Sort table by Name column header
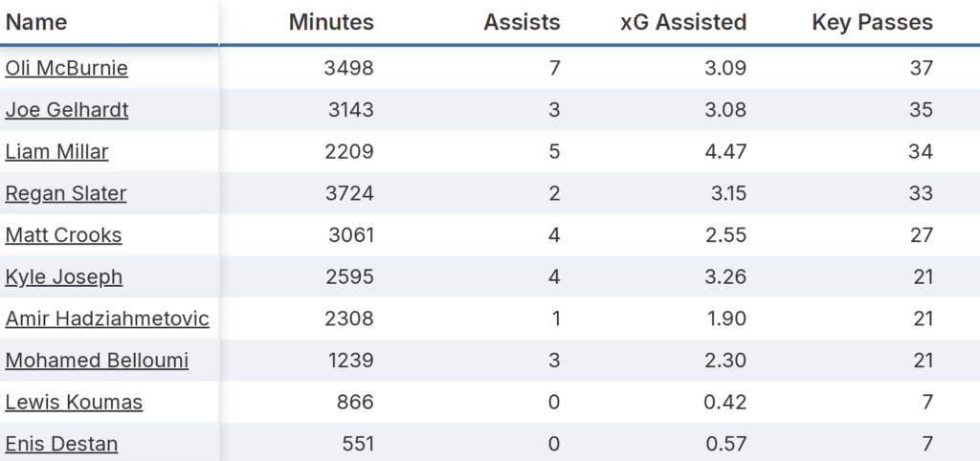 click(36, 22)
